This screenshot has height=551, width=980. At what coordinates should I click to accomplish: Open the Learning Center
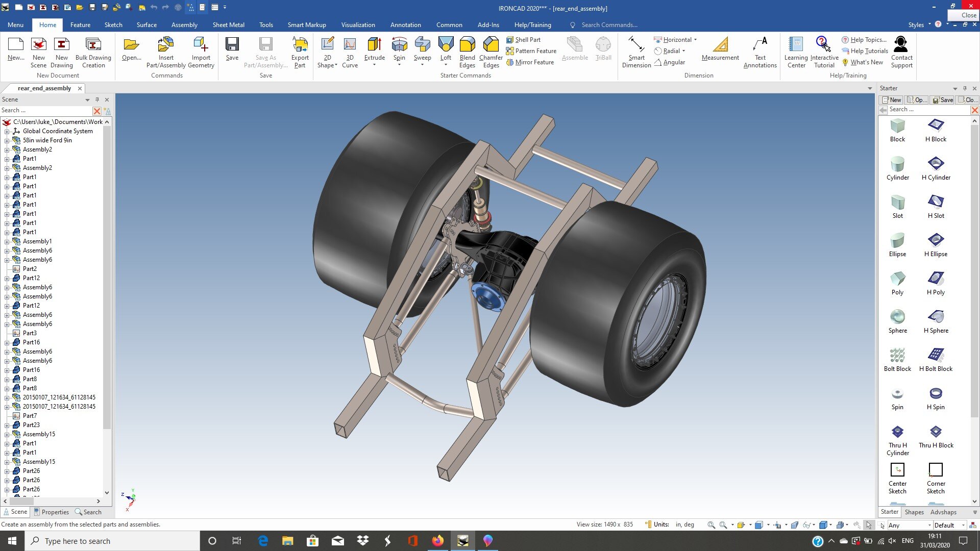pos(796,52)
